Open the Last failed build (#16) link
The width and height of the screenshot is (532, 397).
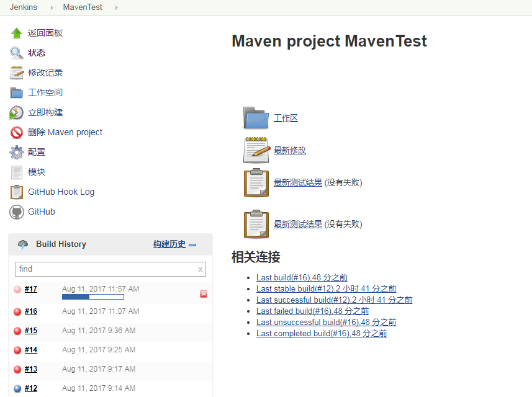pos(312,311)
